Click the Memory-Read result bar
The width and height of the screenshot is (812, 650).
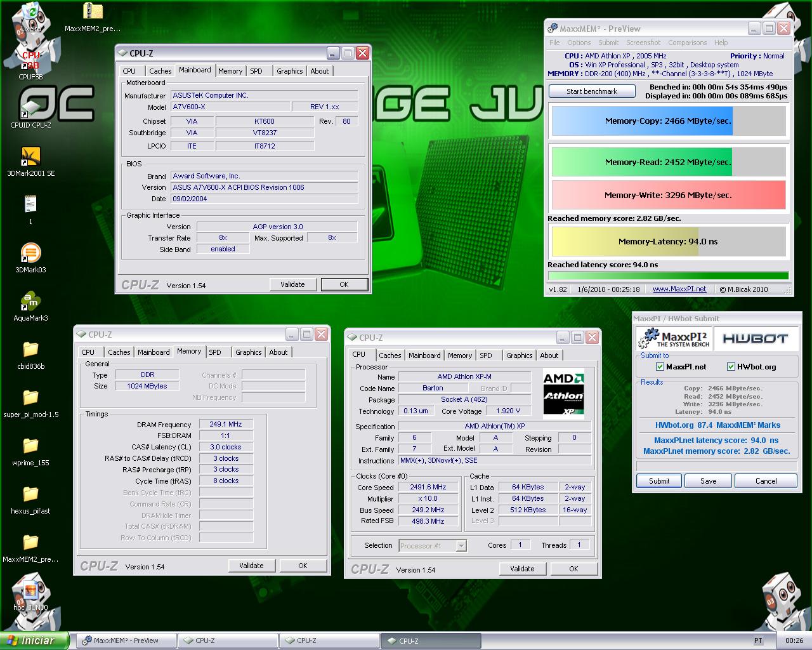point(669,162)
